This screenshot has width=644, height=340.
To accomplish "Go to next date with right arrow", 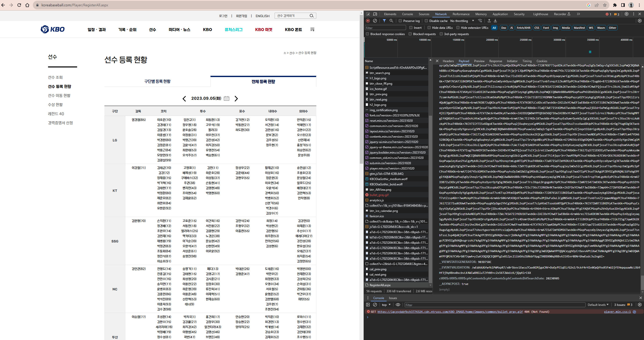I will click(x=236, y=99).
